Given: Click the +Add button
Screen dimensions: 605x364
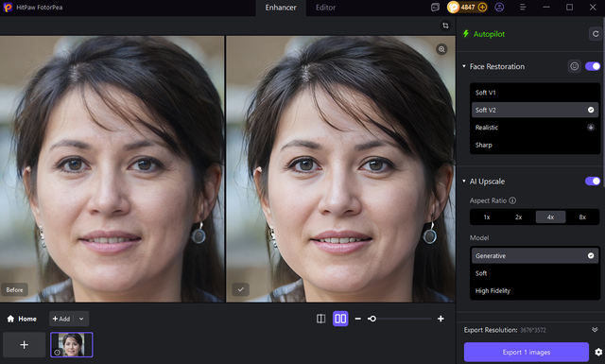Looking at the screenshot, I should coord(61,319).
